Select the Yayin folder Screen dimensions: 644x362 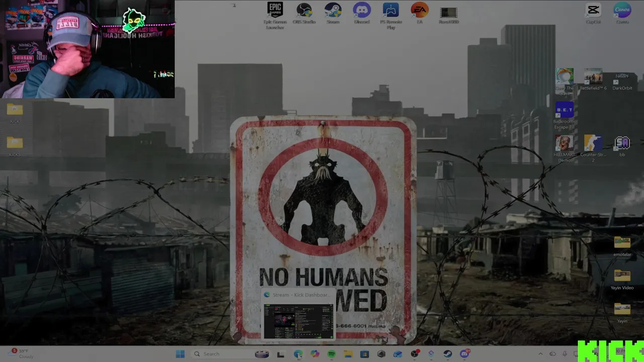(x=622, y=313)
